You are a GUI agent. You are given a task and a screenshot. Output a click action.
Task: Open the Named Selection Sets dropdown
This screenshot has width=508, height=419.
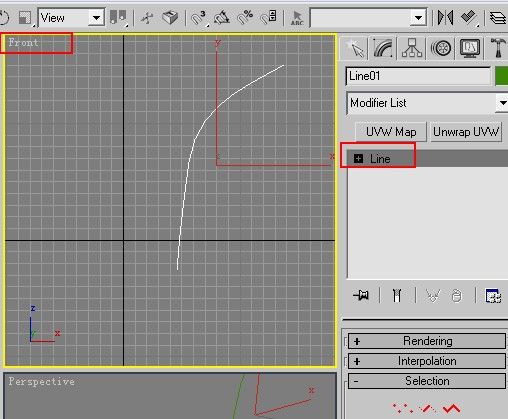(418, 18)
